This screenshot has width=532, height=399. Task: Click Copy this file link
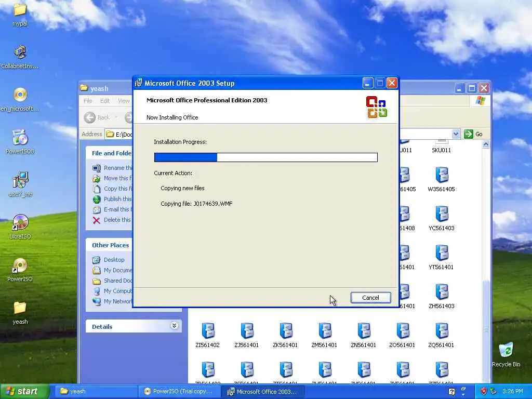point(112,189)
